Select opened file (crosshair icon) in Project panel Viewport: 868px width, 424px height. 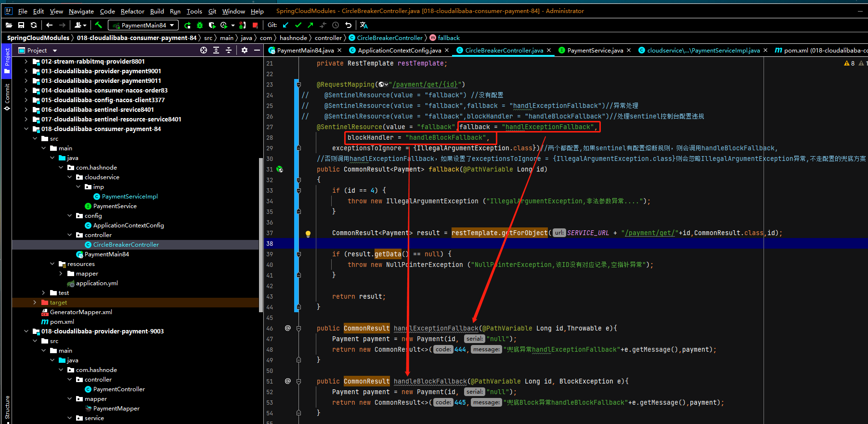(204, 50)
